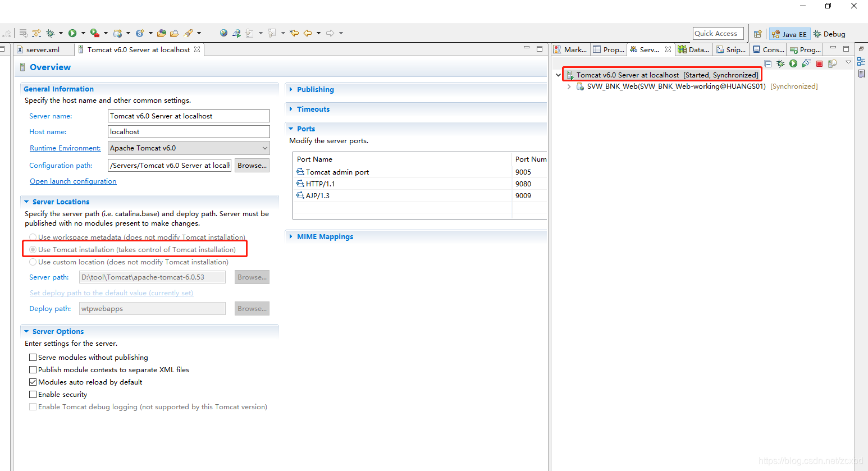
Task: Check the Enable security checkbox
Action: tap(33, 395)
